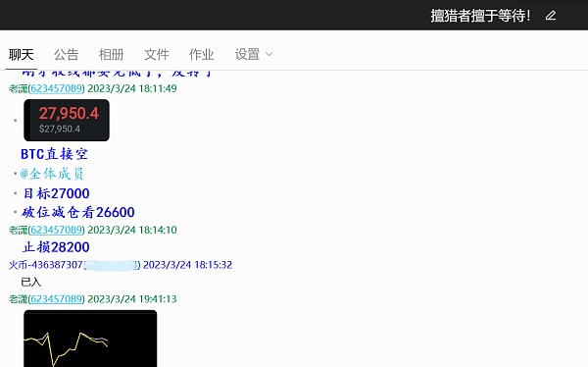Open the 文件 tab
Image resolution: width=588 pixels, height=367 pixels.
(157, 55)
